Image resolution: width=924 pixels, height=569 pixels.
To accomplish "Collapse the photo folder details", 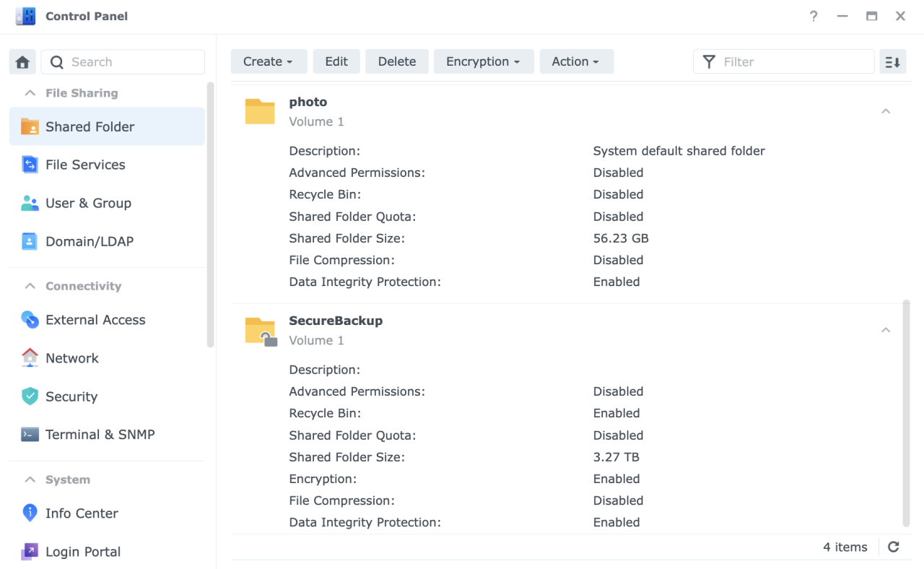I will [886, 110].
